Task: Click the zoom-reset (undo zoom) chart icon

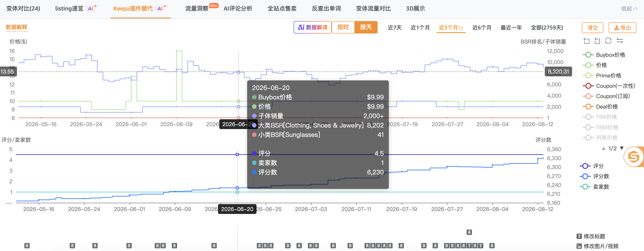Action: (597, 41)
